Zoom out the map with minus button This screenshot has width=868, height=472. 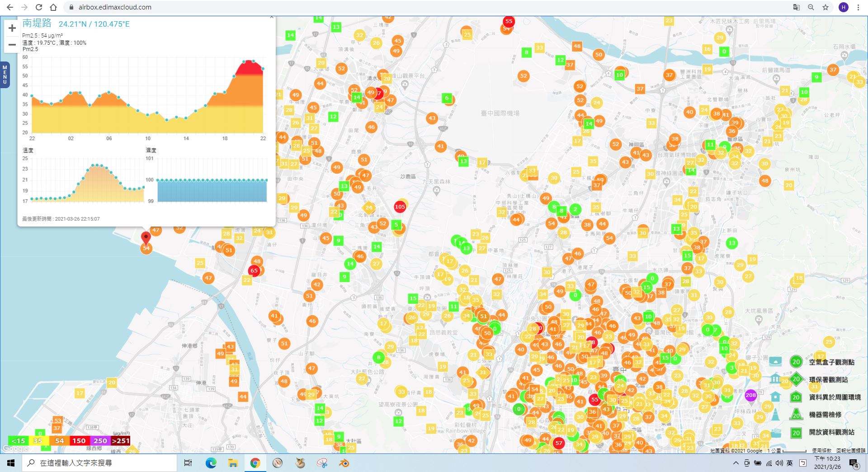(x=12, y=44)
